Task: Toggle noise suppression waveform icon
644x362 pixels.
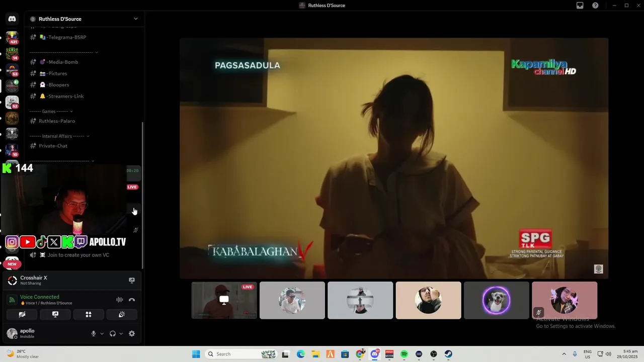Action: 120,300
